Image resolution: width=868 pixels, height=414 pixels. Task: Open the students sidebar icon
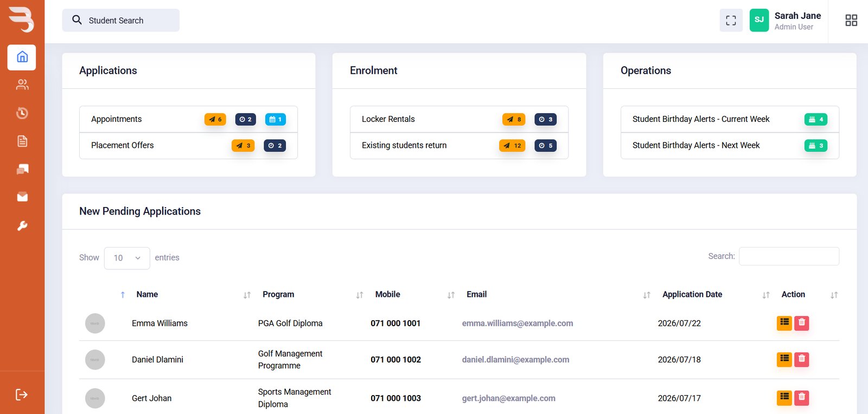[22, 85]
